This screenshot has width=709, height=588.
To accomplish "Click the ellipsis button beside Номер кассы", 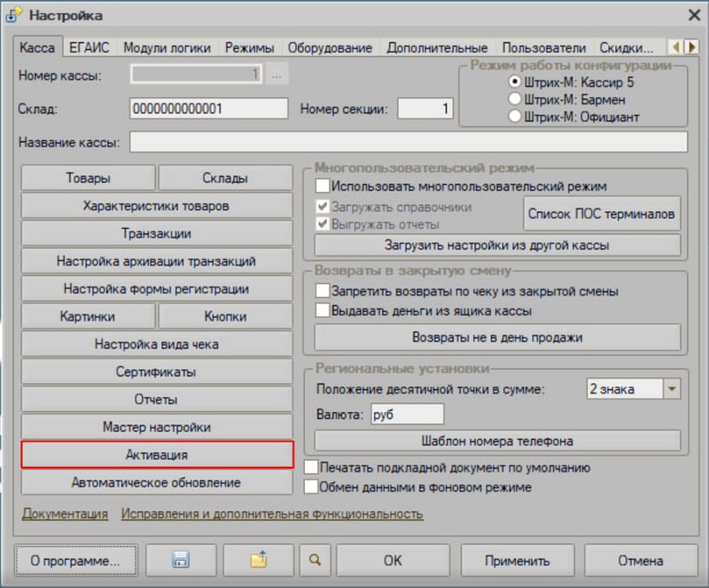I will click(277, 75).
